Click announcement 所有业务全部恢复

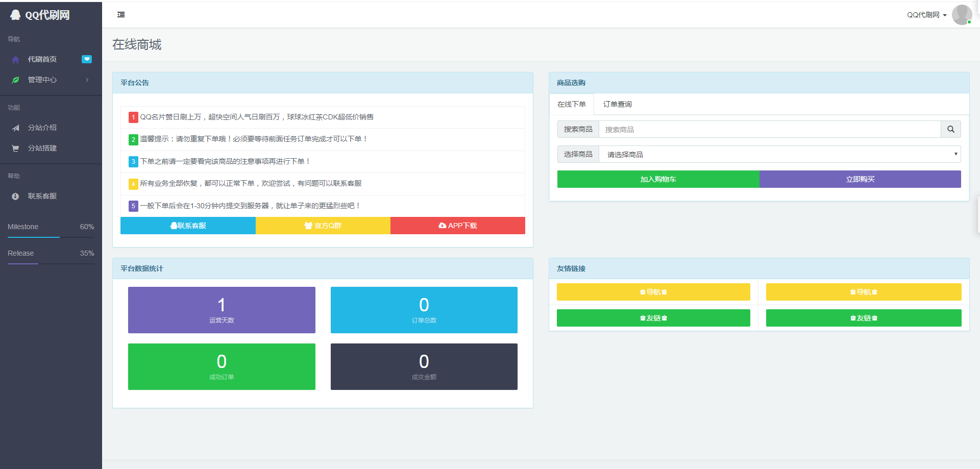(251, 183)
